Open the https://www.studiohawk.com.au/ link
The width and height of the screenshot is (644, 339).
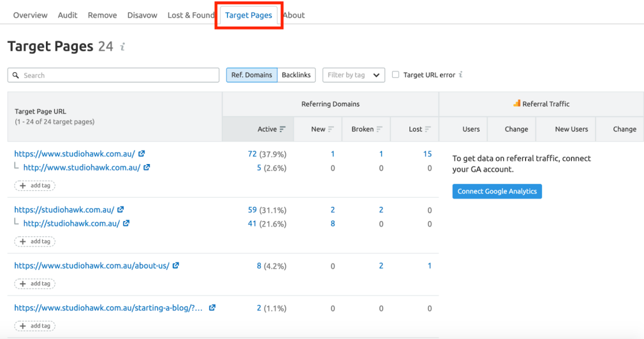(75, 154)
